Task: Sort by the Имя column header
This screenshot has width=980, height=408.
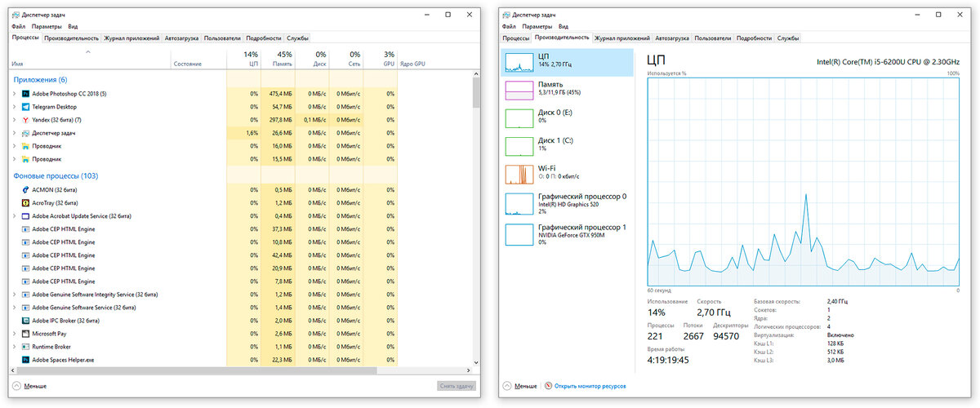Action: point(90,59)
